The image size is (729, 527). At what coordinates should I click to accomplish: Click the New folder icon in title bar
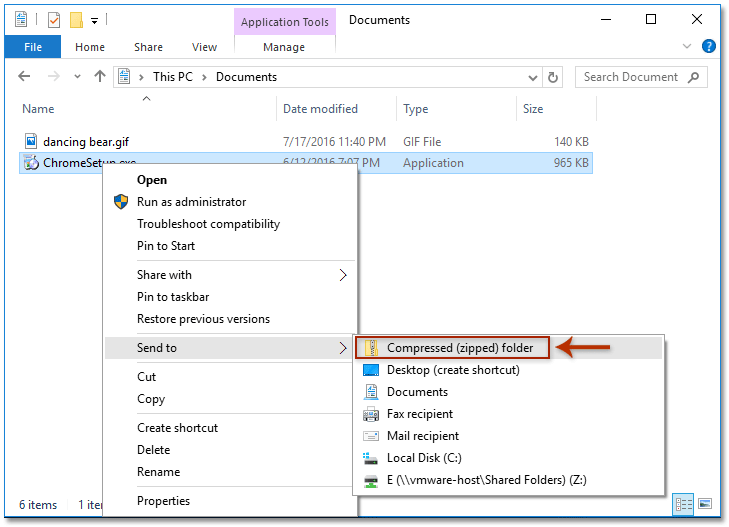pos(75,20)
